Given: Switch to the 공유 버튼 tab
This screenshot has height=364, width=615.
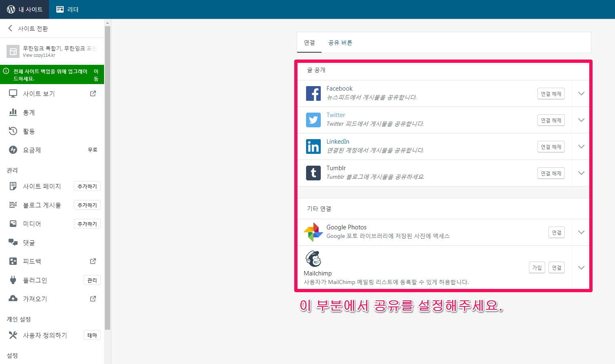Looking at the screenshot, I should 340,42.
